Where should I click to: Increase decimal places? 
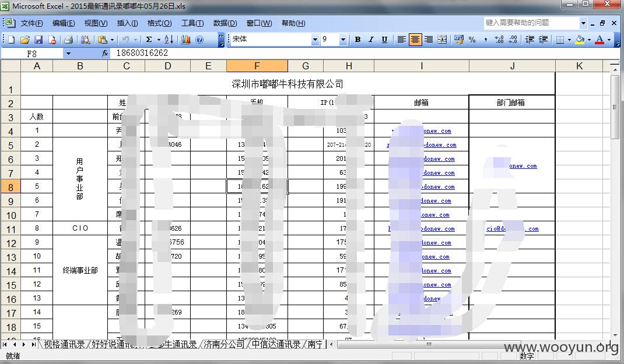click(x=499, y=40)
